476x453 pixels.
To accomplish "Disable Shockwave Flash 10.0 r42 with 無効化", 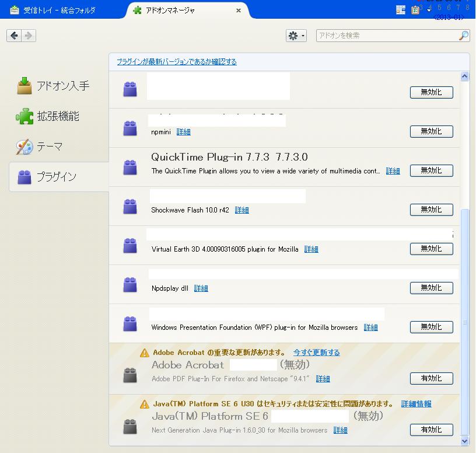I will pos(432,210).
